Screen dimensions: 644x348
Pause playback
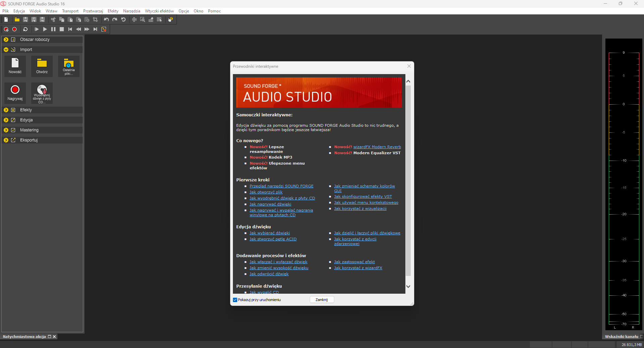53,29
